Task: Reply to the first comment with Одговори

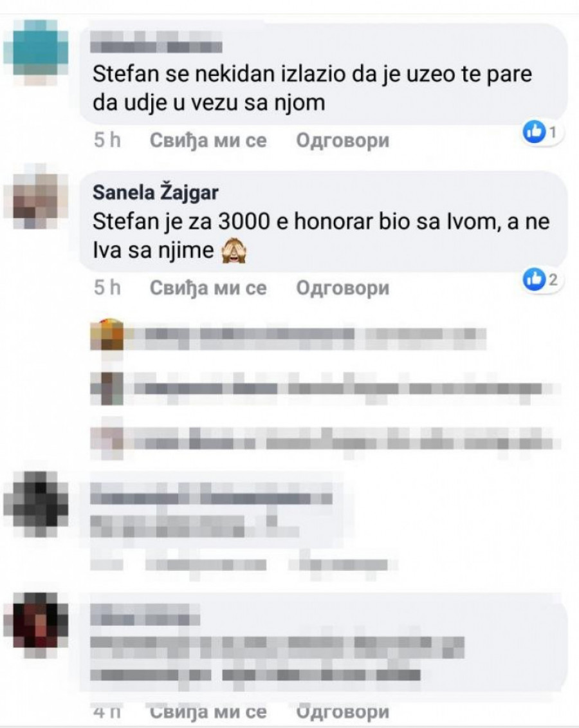Action: [342, 140]
